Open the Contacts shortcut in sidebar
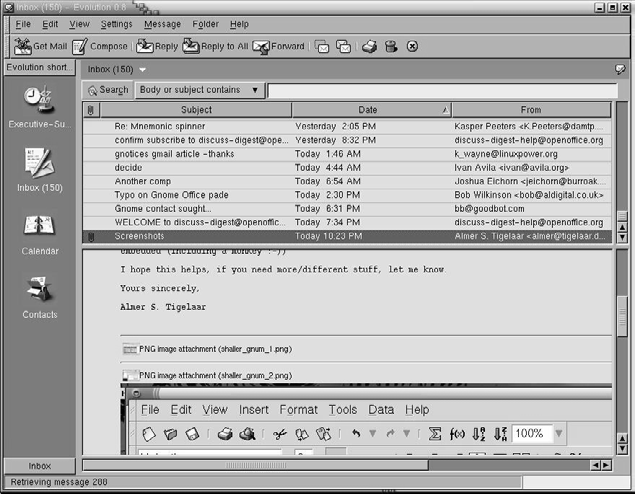 [x=40, y=291]
